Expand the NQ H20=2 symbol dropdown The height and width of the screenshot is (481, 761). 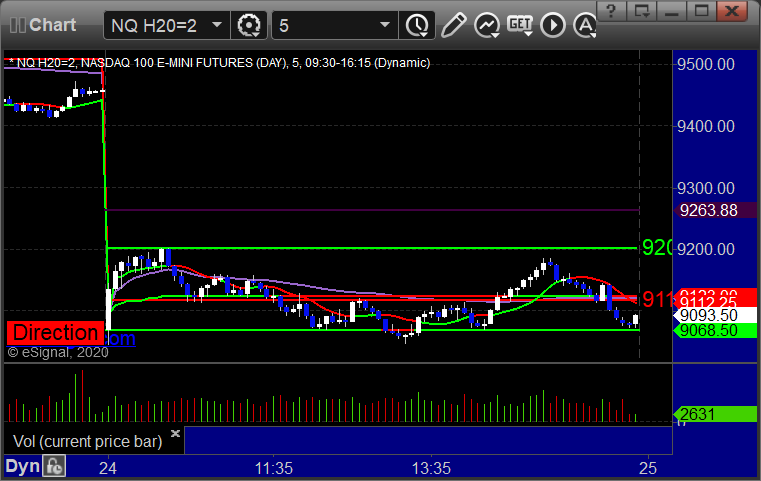tap(216, 24)
